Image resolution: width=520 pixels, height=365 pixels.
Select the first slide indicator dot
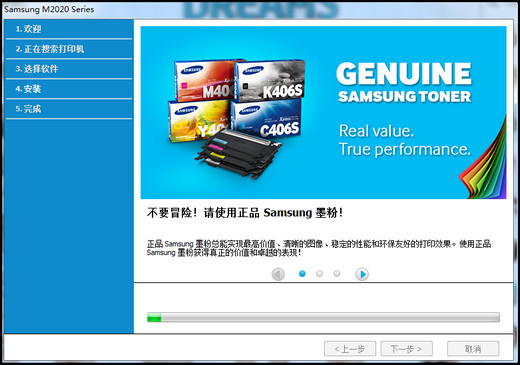pos(302,274)
